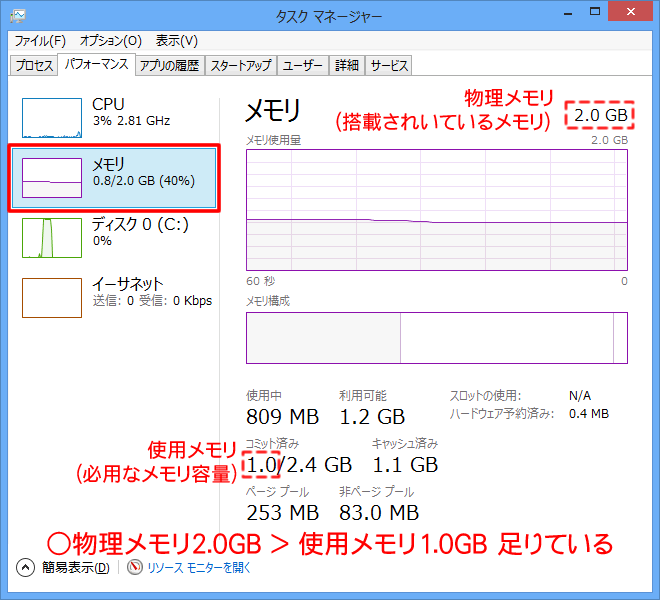
Task: Click the メモリ使用量 usage graph
Action: pyautogui.click(x=437, y=210)
